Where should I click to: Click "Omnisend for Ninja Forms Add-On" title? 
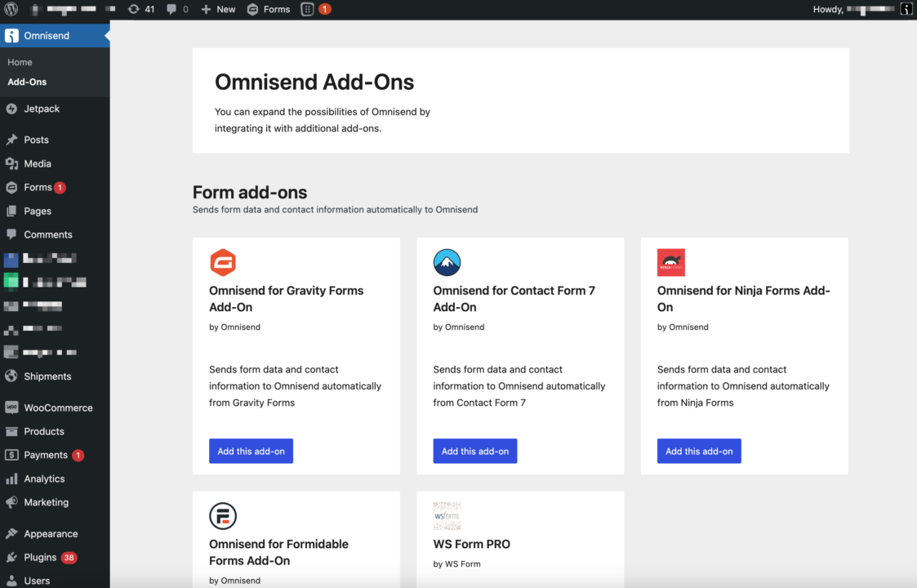(743, 299)
